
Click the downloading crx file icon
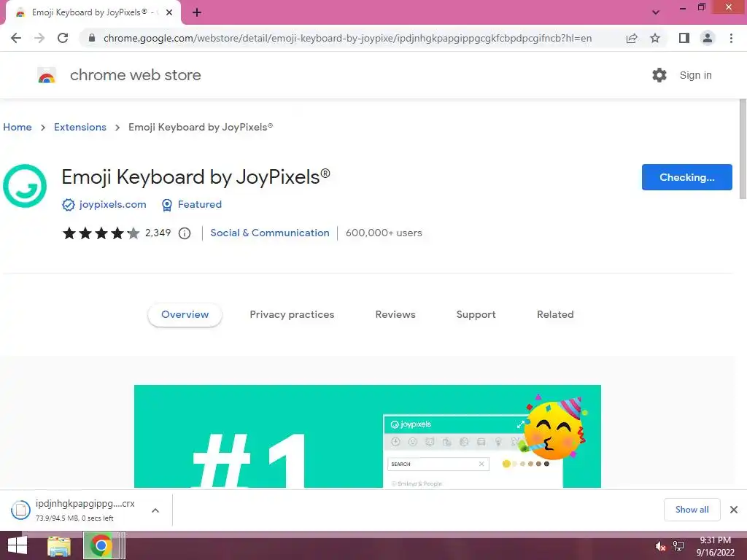[20, 510]
